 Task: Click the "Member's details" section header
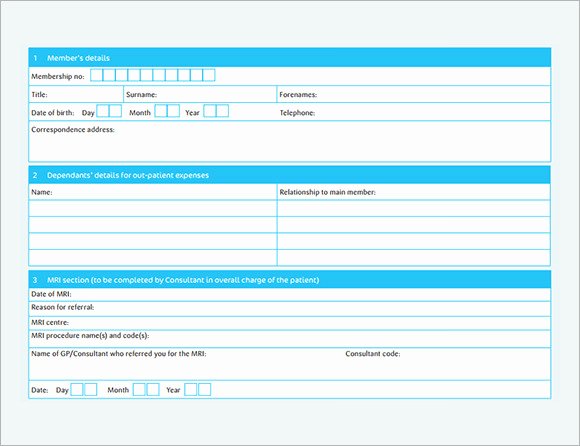click(x=290, y=58)
